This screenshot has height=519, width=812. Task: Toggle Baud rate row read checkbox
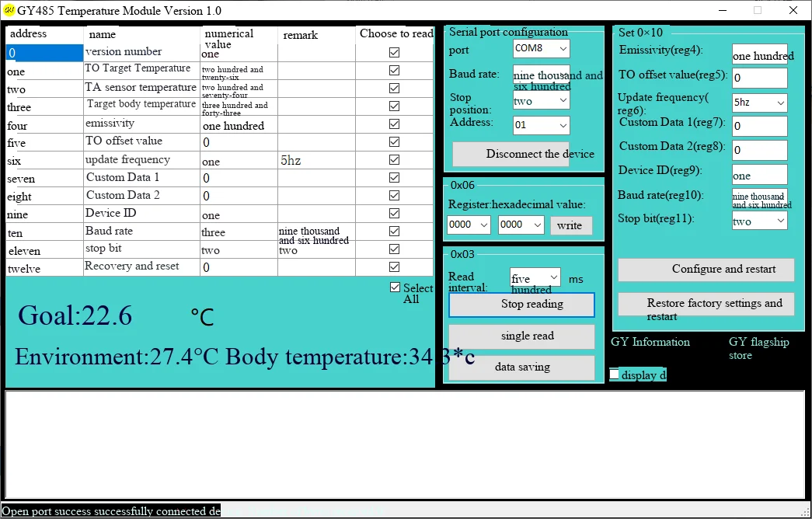pos(394,231)
